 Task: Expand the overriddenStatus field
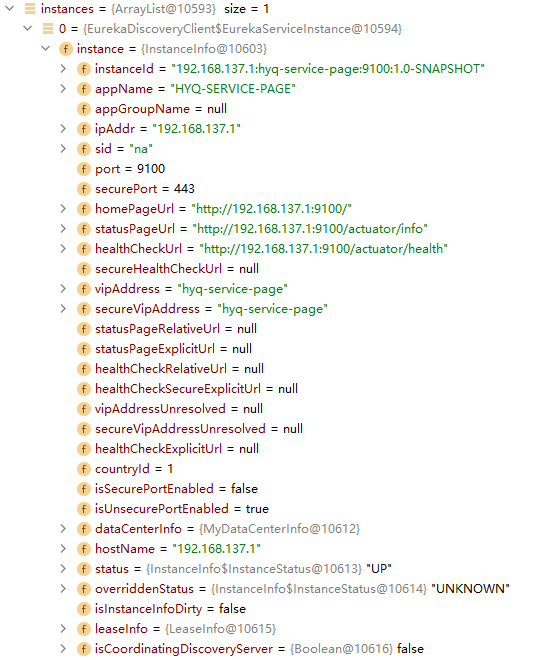click(x=63, y=589)
